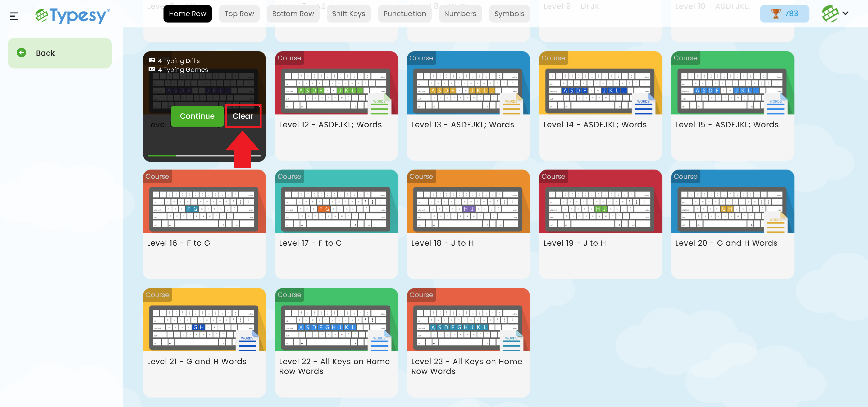The image size is (868, 407).
Task: Click the Level 18 - J to H title
Action: pos(442,243)
